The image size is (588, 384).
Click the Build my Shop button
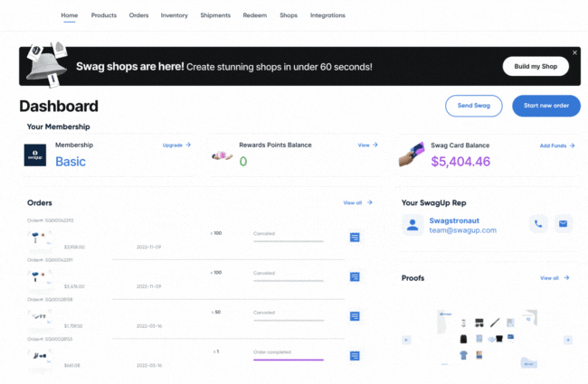[536, 66]
